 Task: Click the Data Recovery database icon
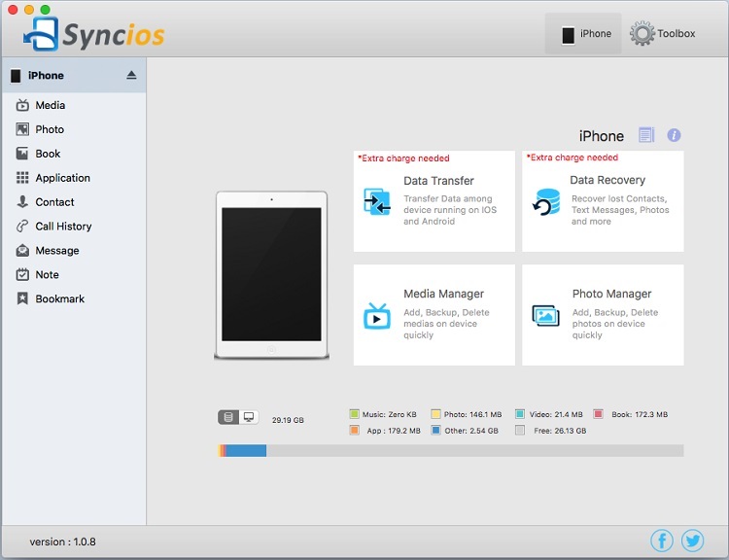click(546, 202)
